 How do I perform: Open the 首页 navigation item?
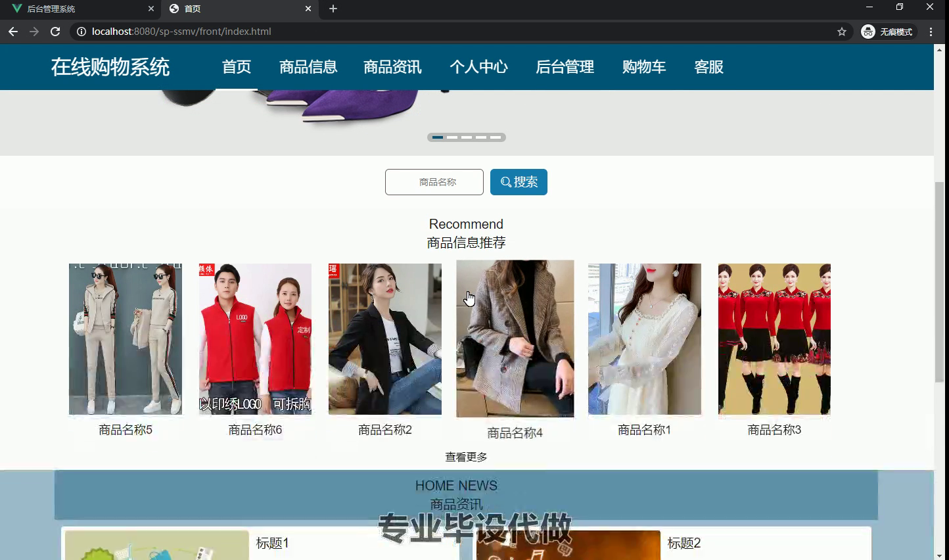click(237, 67)
